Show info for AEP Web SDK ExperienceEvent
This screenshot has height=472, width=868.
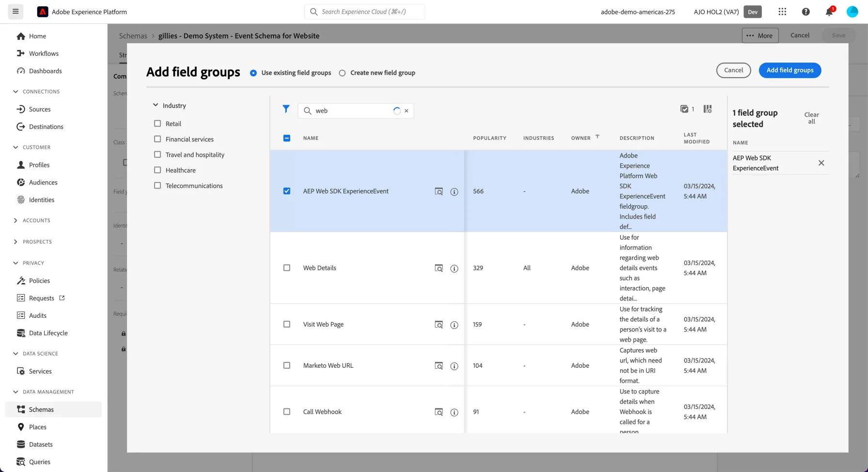[454, 191]
